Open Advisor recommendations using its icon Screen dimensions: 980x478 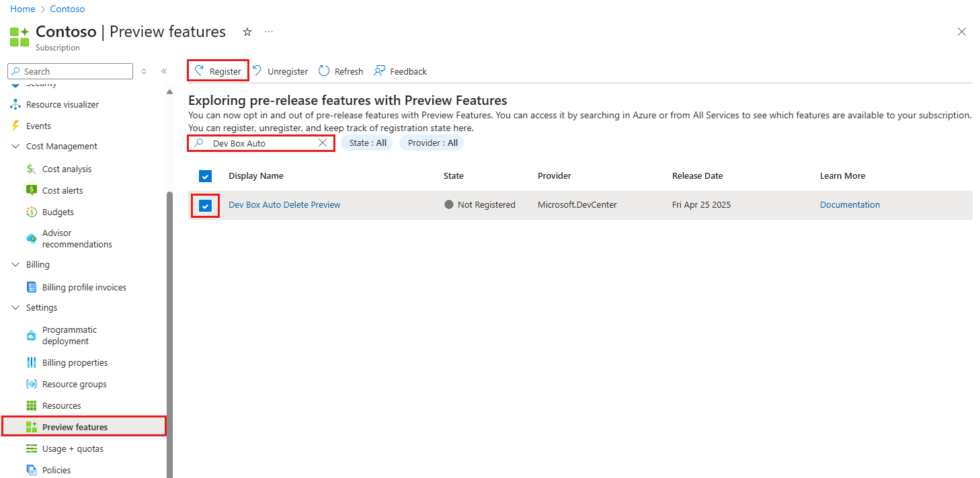31,238
